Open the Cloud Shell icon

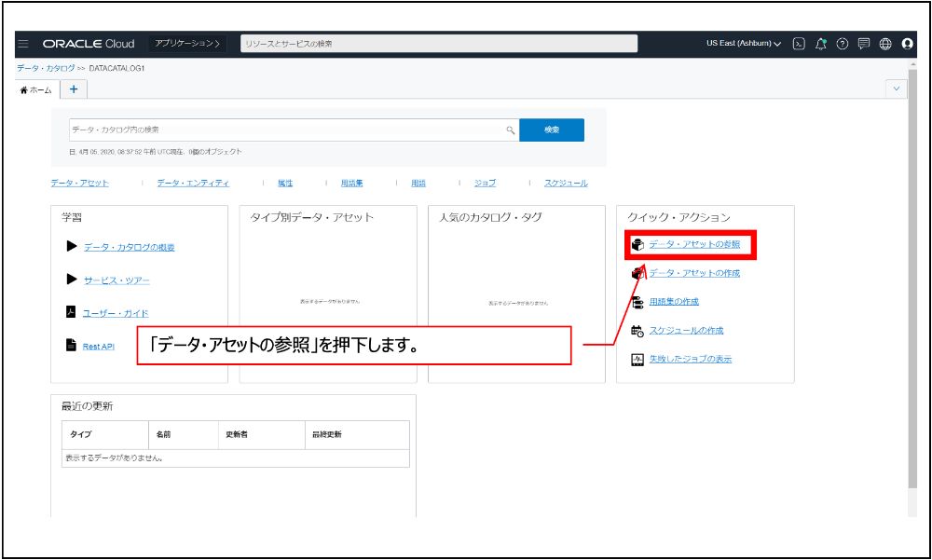[800, 44]
